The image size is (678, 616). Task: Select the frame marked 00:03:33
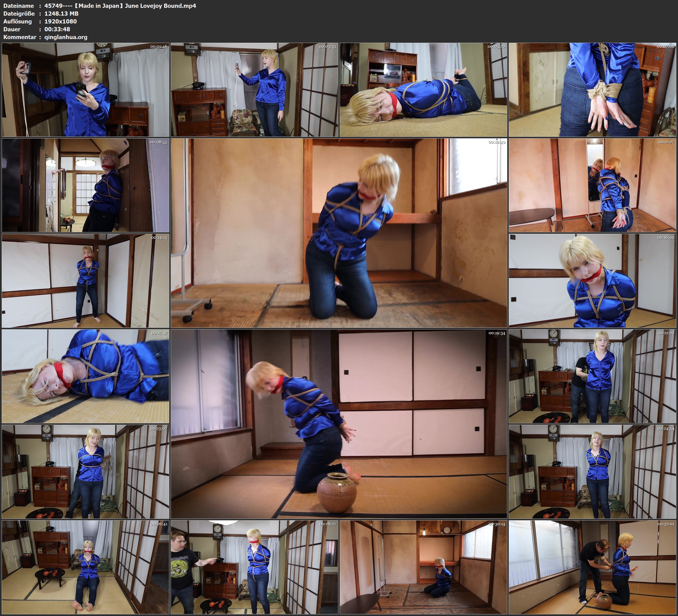[x=254, y=89]
